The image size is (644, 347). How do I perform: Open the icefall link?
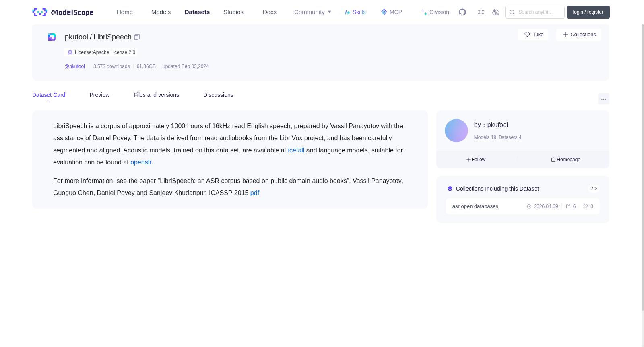coord(296,150)
